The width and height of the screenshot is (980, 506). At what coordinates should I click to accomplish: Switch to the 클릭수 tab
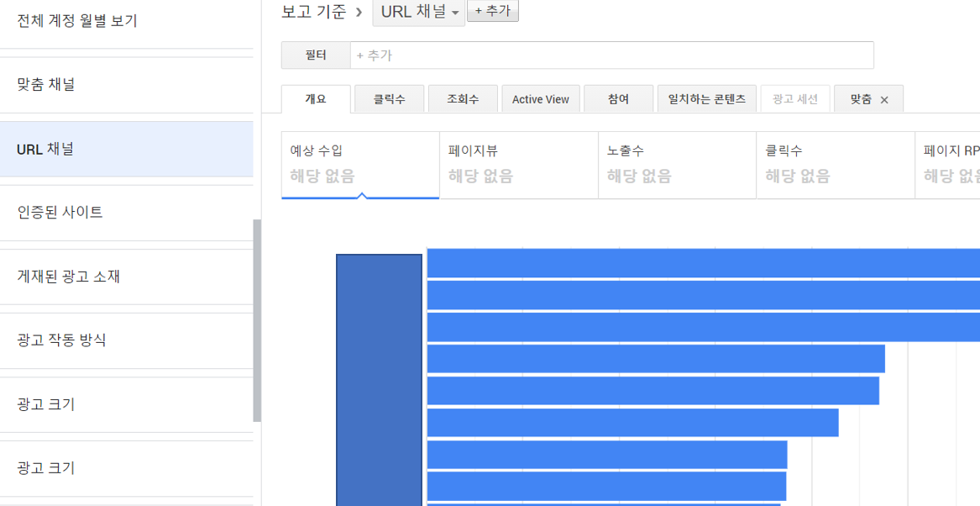(x=390, y=99)
